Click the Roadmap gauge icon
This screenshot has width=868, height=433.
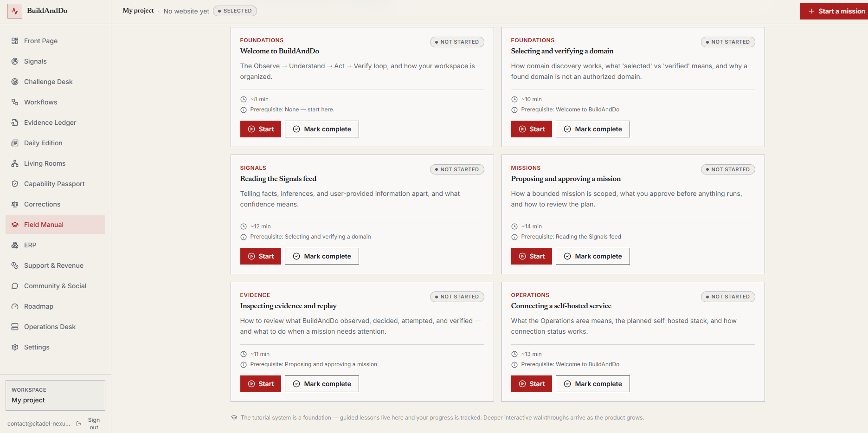pyautogui.click(x=15, y=306)
